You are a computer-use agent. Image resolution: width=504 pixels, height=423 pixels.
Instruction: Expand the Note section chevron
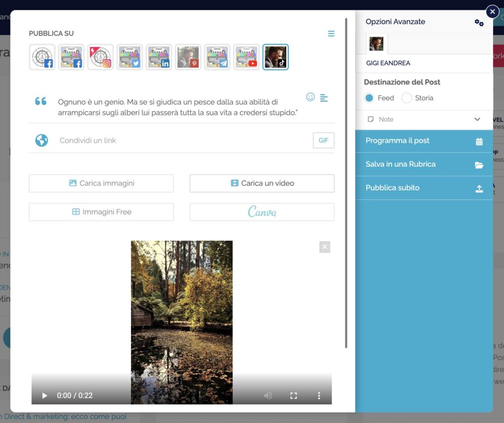click(x=477, y=119)
